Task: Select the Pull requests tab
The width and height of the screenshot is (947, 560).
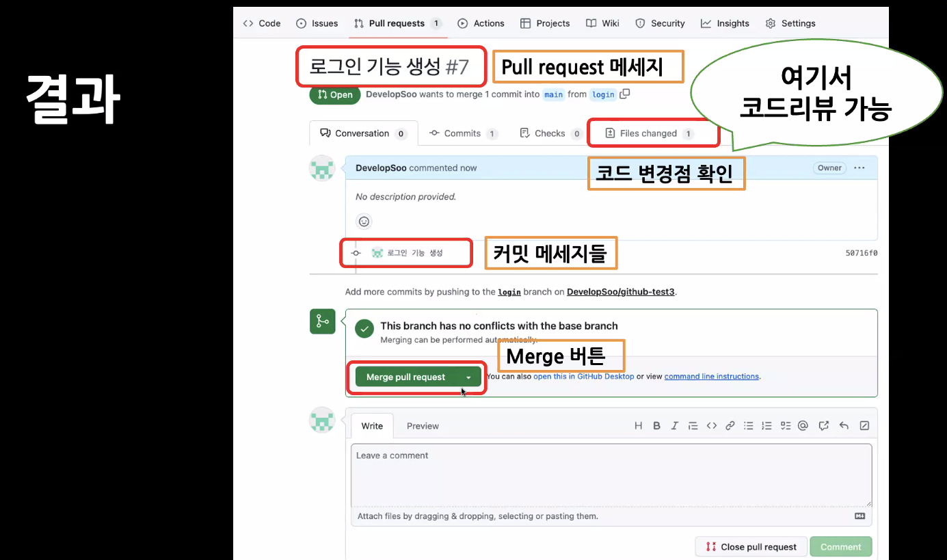Action: tap(398, 23)
